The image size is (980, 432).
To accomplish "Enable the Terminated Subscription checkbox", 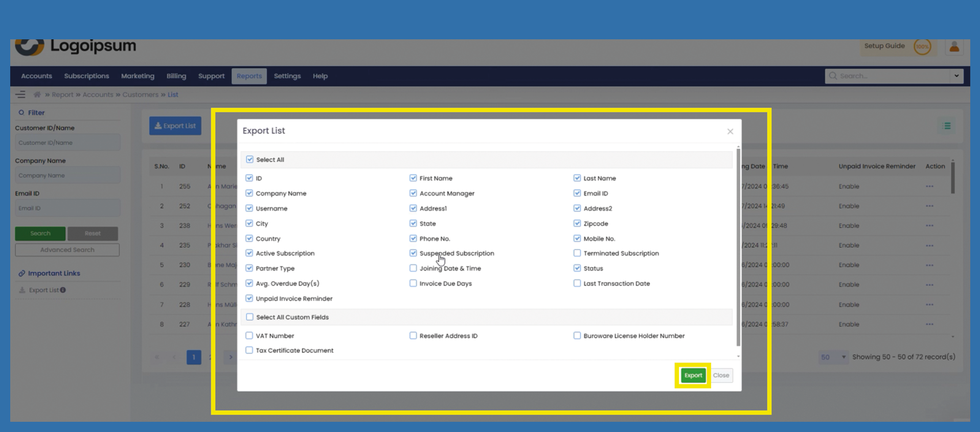I will pyautogui.click(x=577, y=253).
